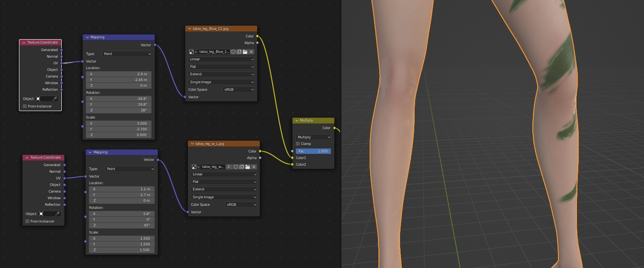The image size is (644, 268).
Task: Unlink image with X on tatoo_leg_Blue_11 node
Action: click(251, 52)
